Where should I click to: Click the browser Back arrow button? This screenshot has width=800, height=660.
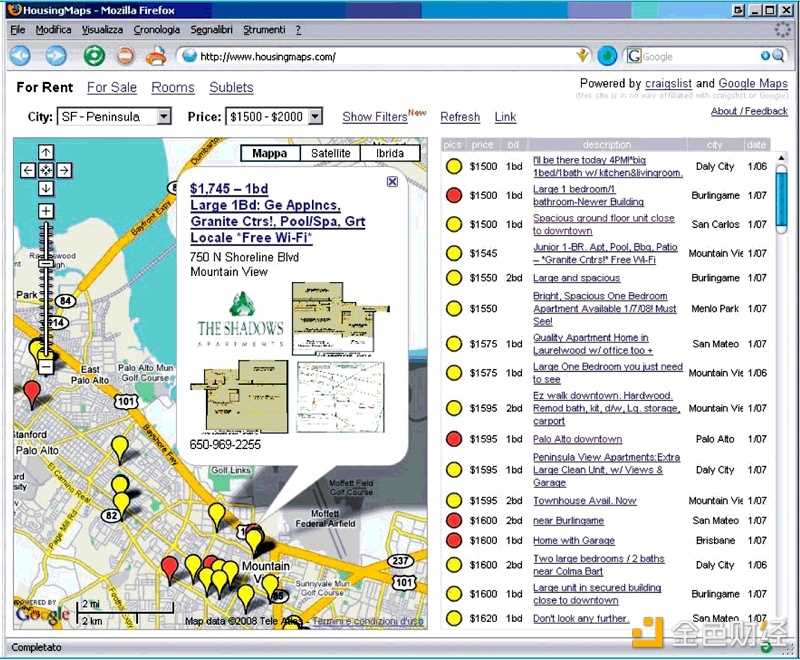[x=20, y=56]
